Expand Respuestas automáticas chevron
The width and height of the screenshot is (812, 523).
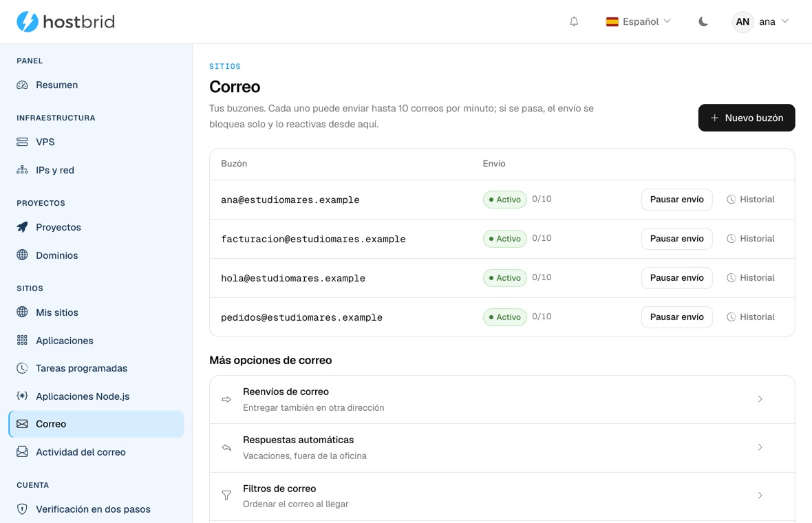coord(760,447)
